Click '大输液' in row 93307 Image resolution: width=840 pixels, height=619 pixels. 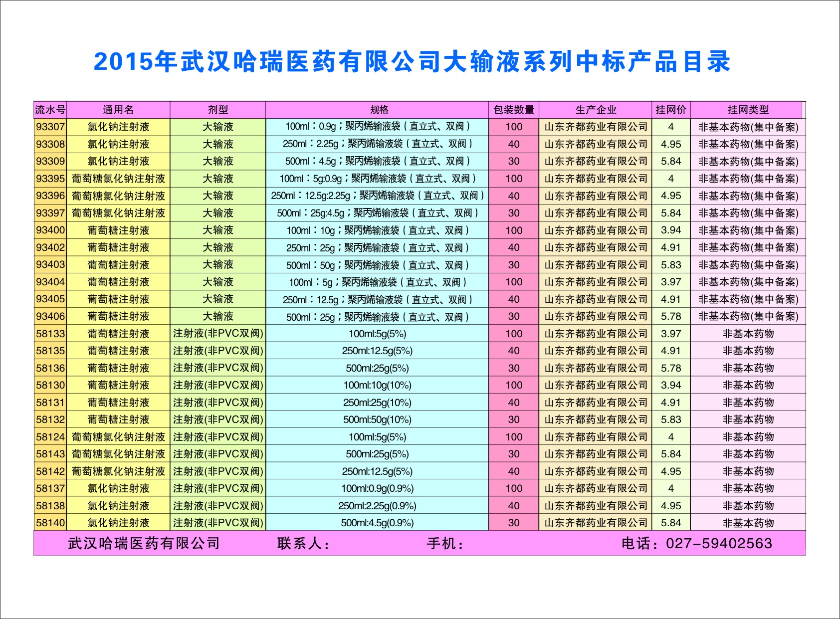click(218, 127)
